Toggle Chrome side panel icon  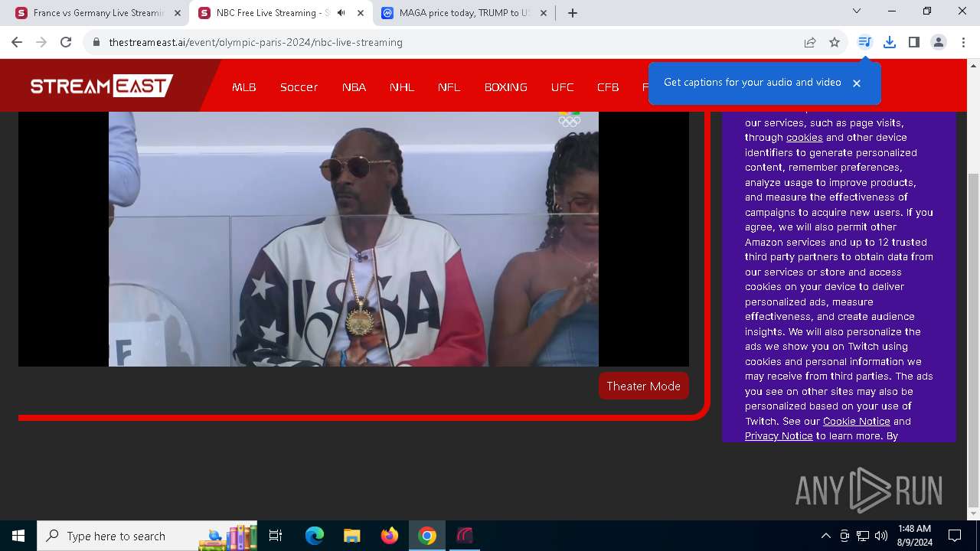914,42
